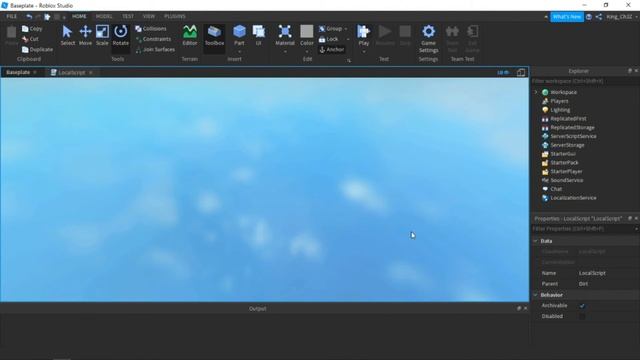Click the Color swatch in Edit group
This screenshot has width=640, height=360.
pos(307,32)
